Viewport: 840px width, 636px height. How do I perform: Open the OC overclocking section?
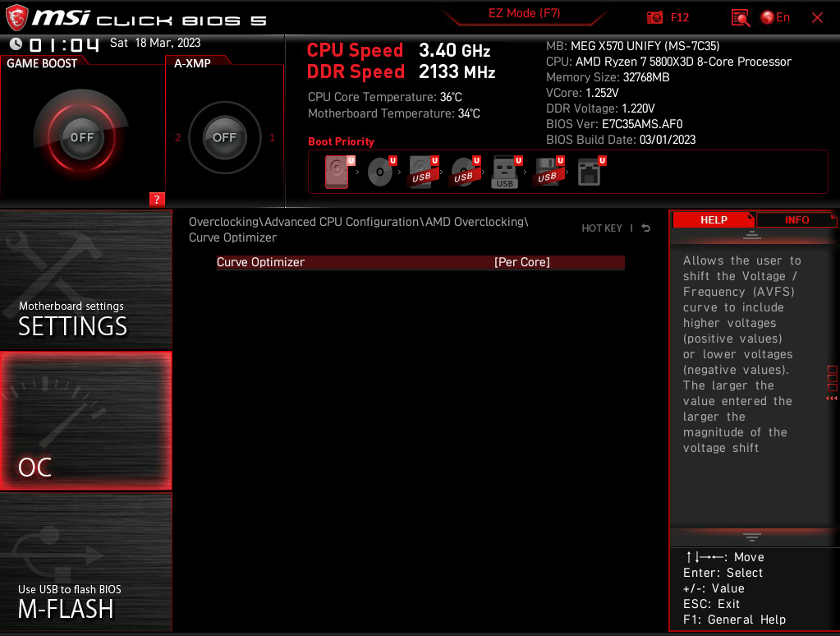[85, 421]
